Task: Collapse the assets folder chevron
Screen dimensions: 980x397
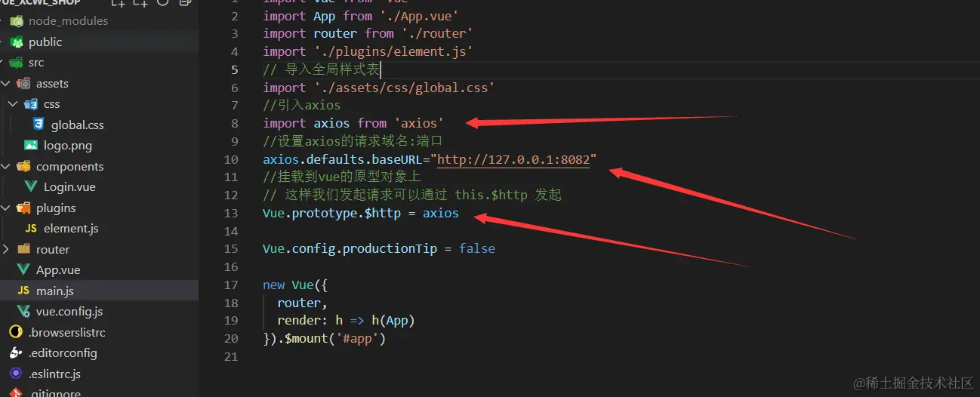Action: coord(6,83)
